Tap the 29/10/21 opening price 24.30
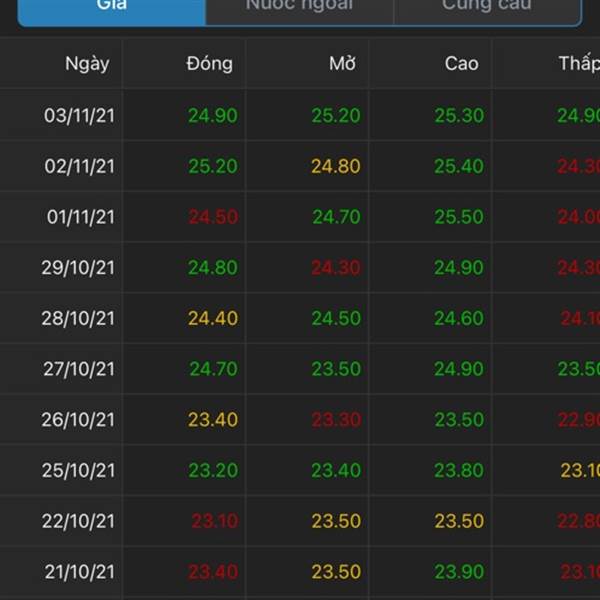 point(336,268)
